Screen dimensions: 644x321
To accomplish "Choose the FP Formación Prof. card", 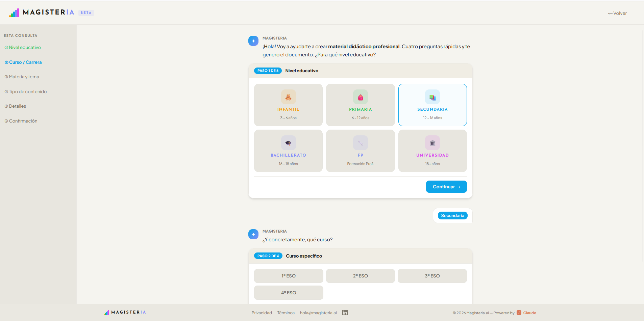I will click(361, 151).
